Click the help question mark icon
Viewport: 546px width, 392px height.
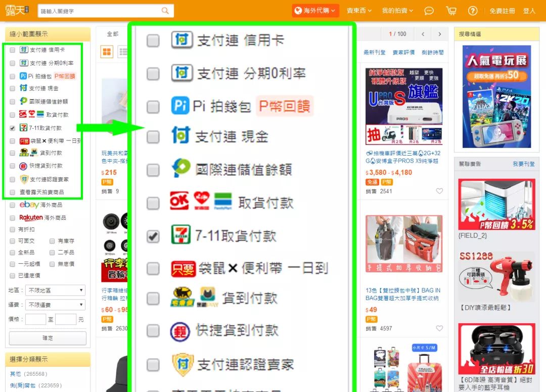(x=473, y=11)
